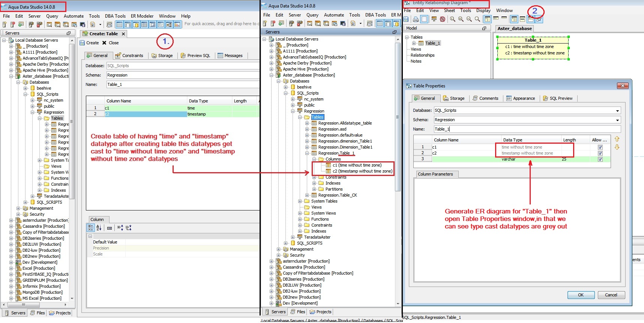644x323 pixels.
Task: Click the Create button in the Create Table editor
Action: [89, 43]
